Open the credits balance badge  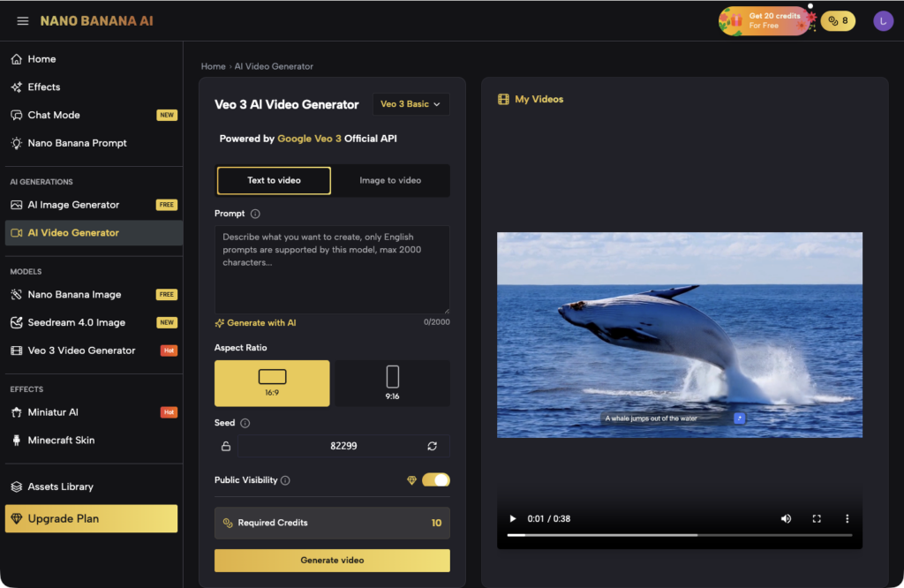[838, 21]
